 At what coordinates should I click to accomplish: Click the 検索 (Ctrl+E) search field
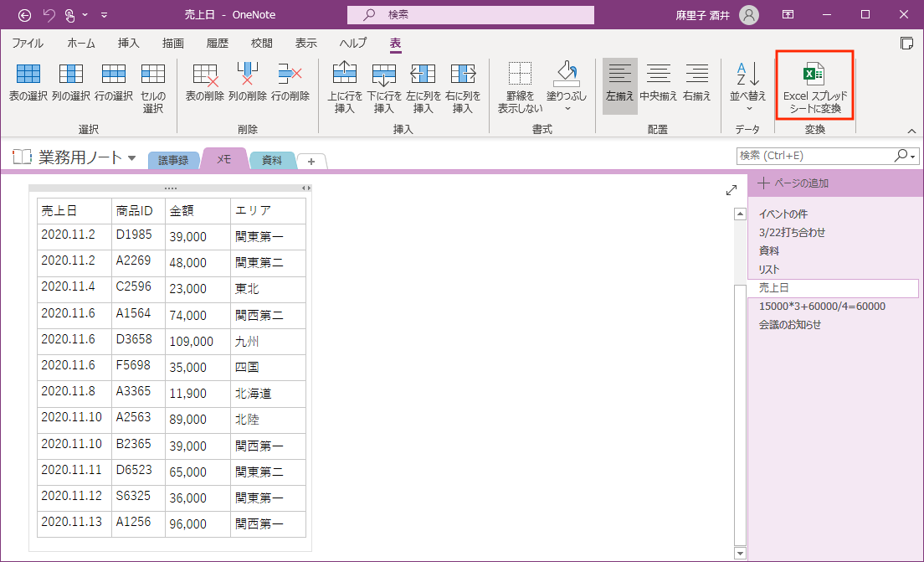tap(815, 156)
